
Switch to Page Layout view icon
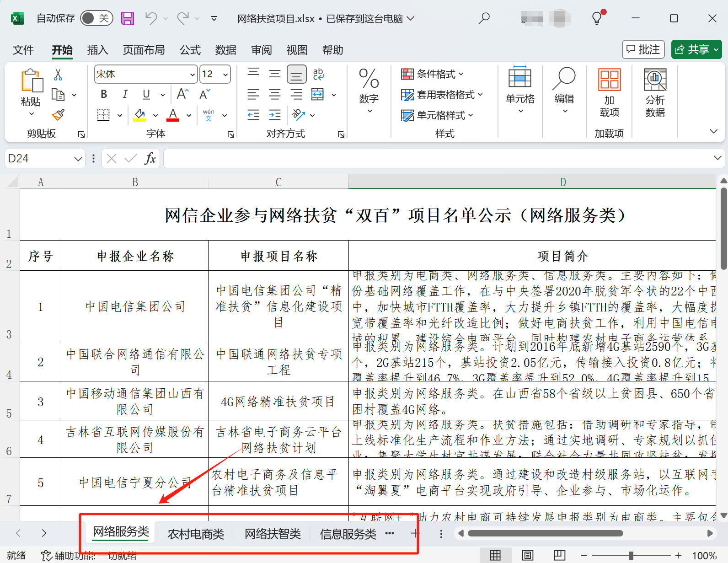[527, 555]
